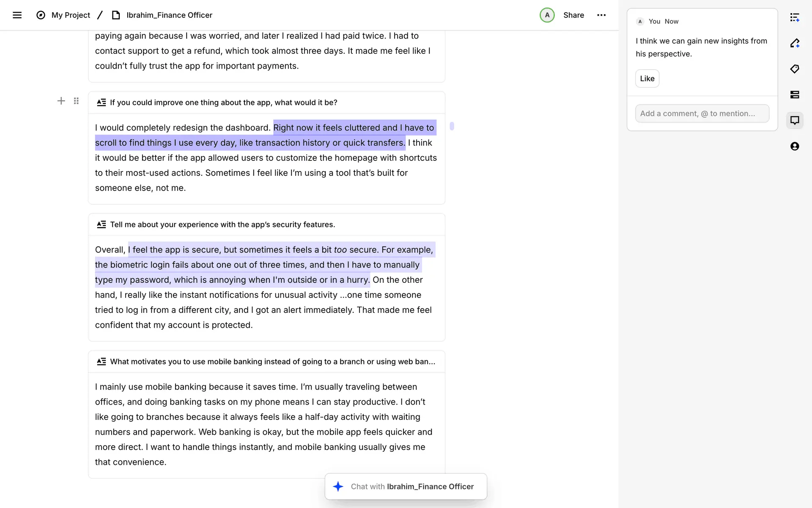Like the comment from You
Image resolution: width=812 pixels, height=508 pixels.
647,79
